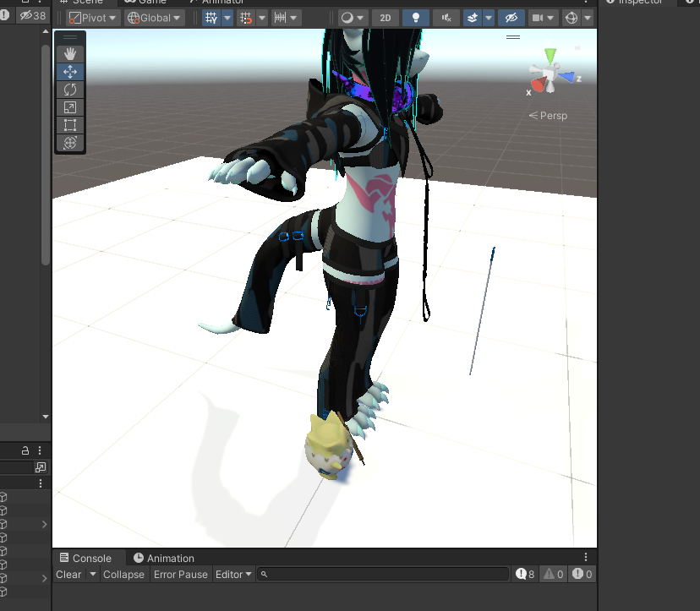The height and width of the screenshot is (611, 700).
Task: Select the Rect tool
Action: coord(70,125)
